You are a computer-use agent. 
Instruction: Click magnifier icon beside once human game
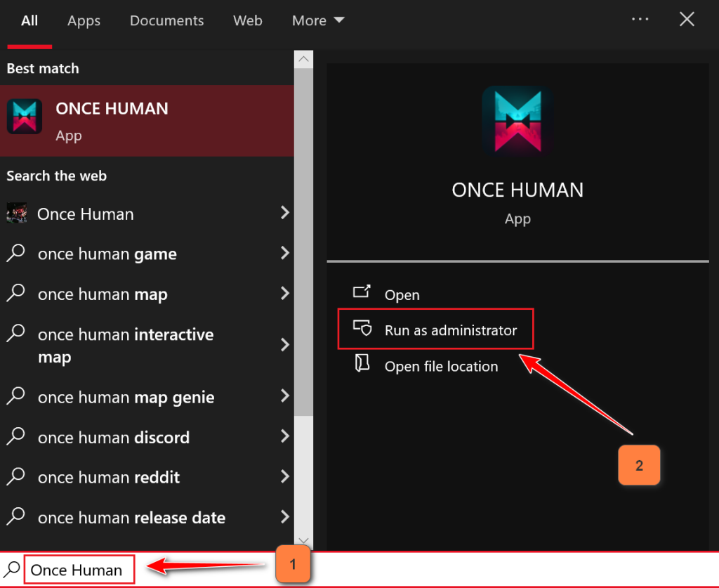(16, 253)
